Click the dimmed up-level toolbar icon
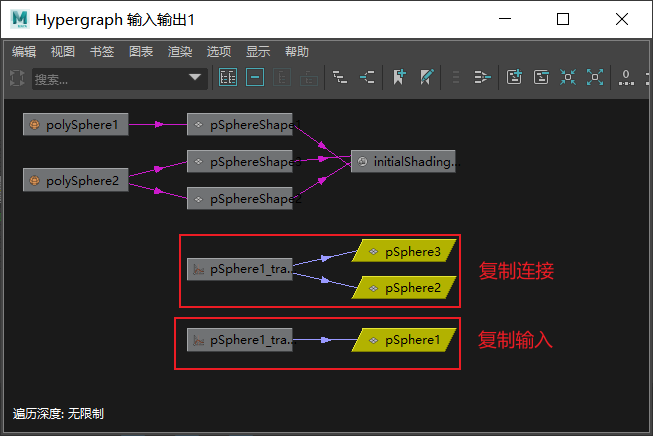Screen dimensions: 653x436 pyautogui.click(x=309, y=77)
